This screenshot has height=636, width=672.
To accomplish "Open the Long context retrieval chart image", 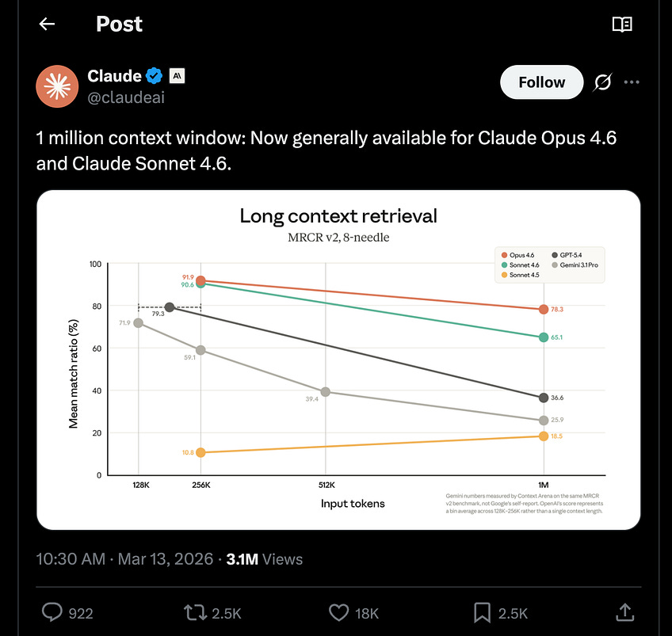I will point(338,360).
